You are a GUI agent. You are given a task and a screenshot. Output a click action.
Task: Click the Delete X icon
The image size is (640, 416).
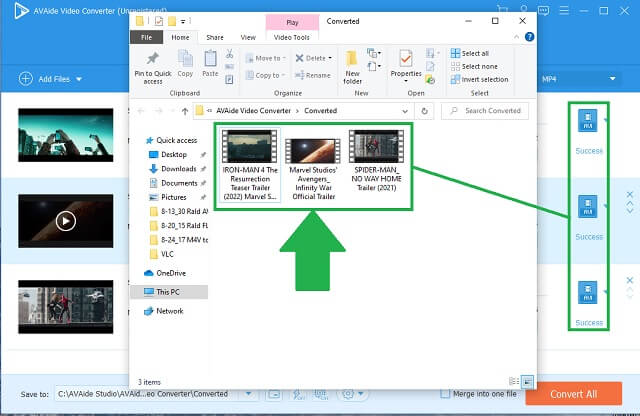(x=299, y=58)
